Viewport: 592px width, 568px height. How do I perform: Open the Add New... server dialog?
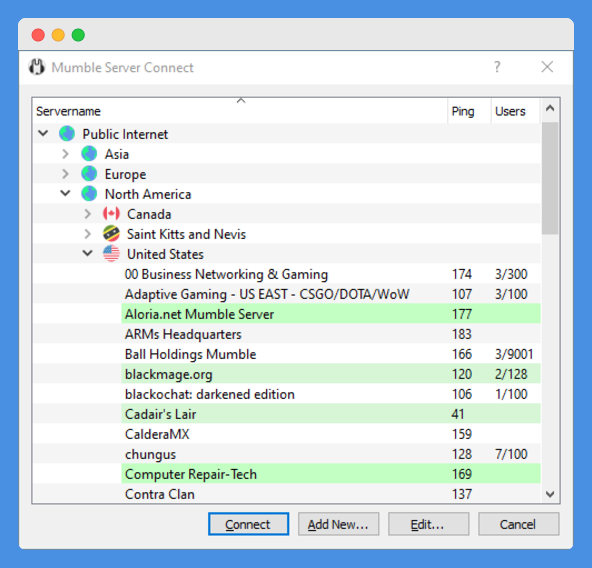click(x=338, y=524)
